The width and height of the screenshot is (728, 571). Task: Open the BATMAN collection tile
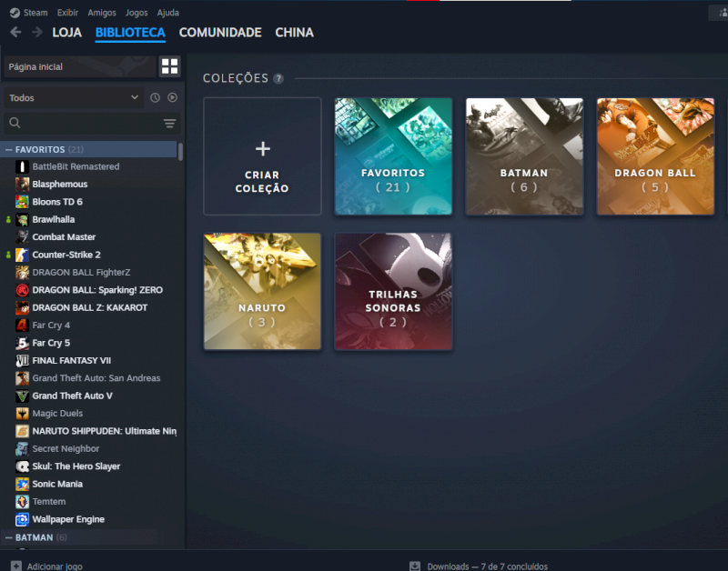(524, 156)
